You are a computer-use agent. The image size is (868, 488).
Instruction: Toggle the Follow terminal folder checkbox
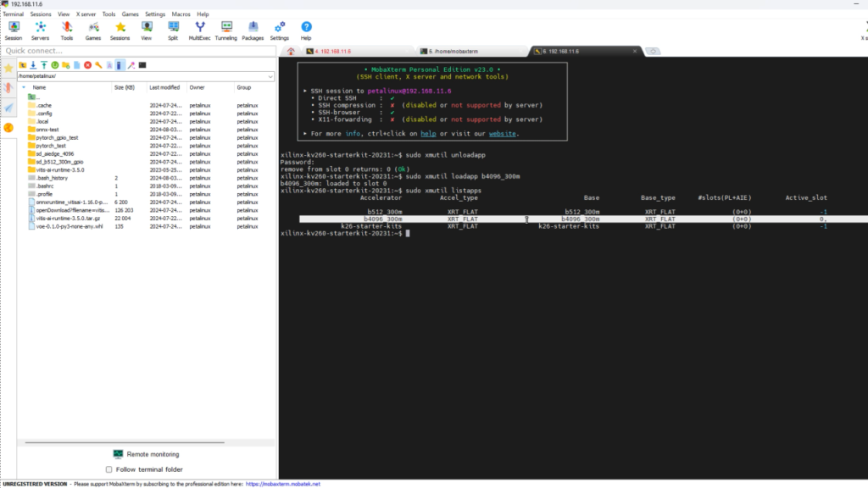[108, 469]
